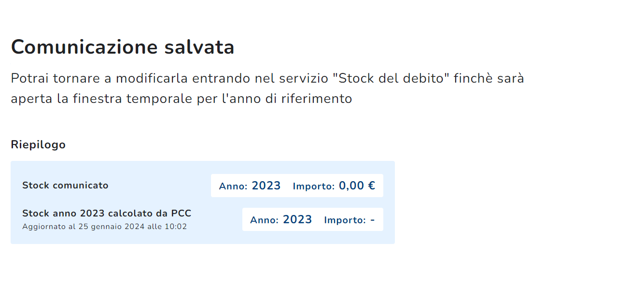
Task: Select the "Stock anno 2023 calcolato da PCC" label
Action: [107, 214]
